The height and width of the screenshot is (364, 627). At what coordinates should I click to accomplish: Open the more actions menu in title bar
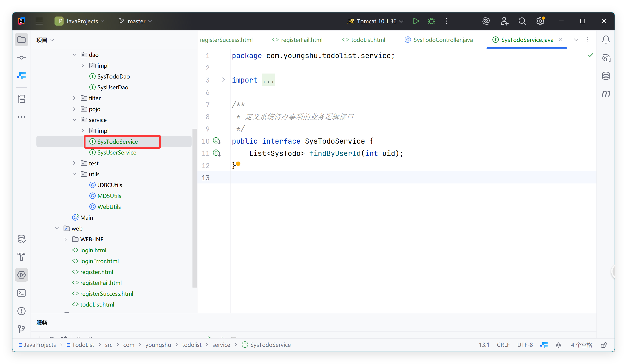446,21
